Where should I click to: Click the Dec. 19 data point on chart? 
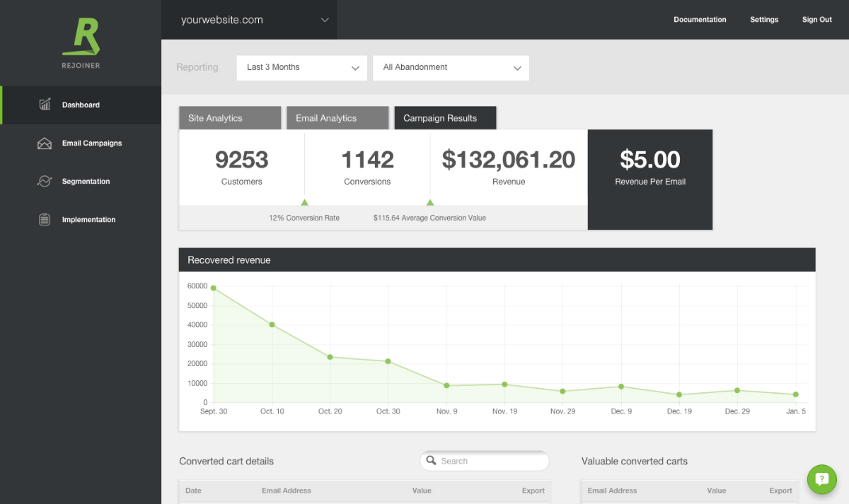pos(679,395)
